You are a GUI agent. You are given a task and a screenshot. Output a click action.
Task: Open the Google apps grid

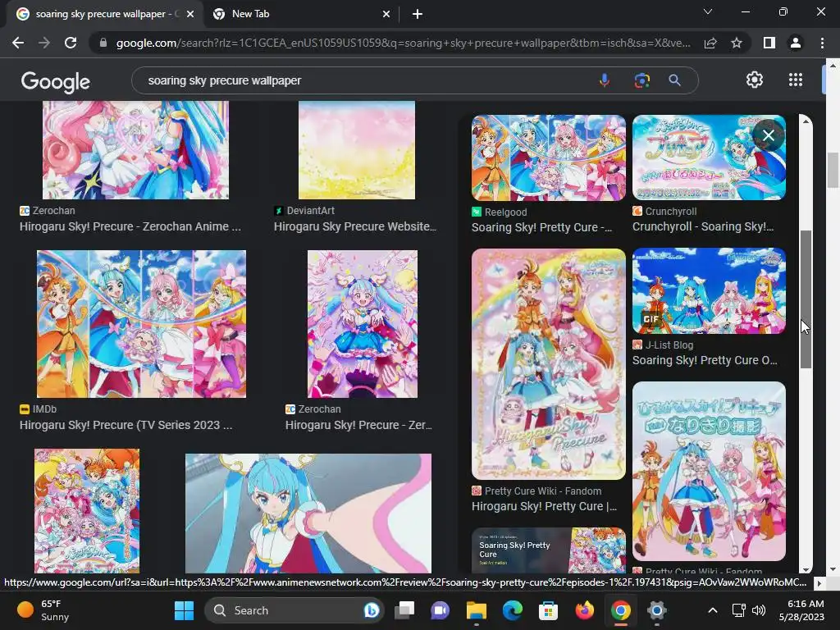pyautogui.click(x=796, y=80)
